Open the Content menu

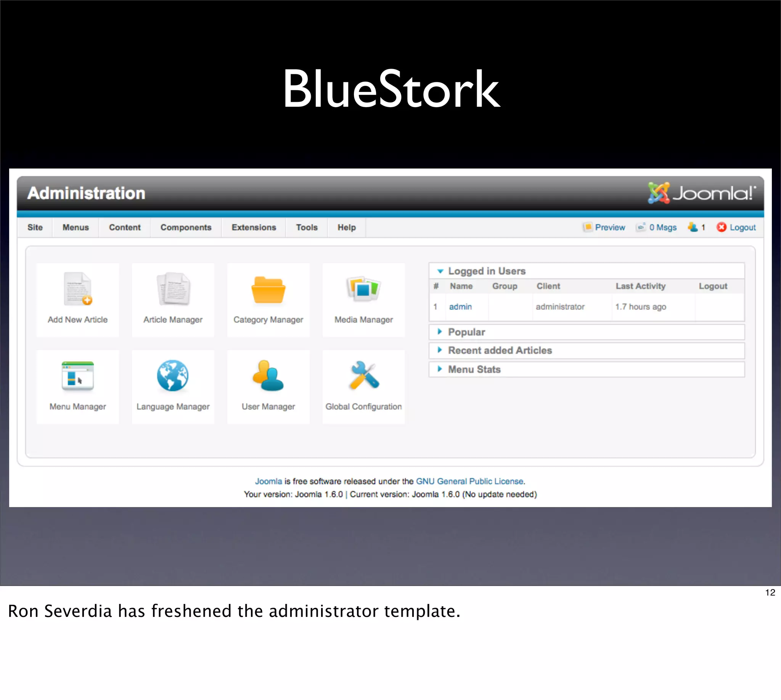click(x=125, y=227)
